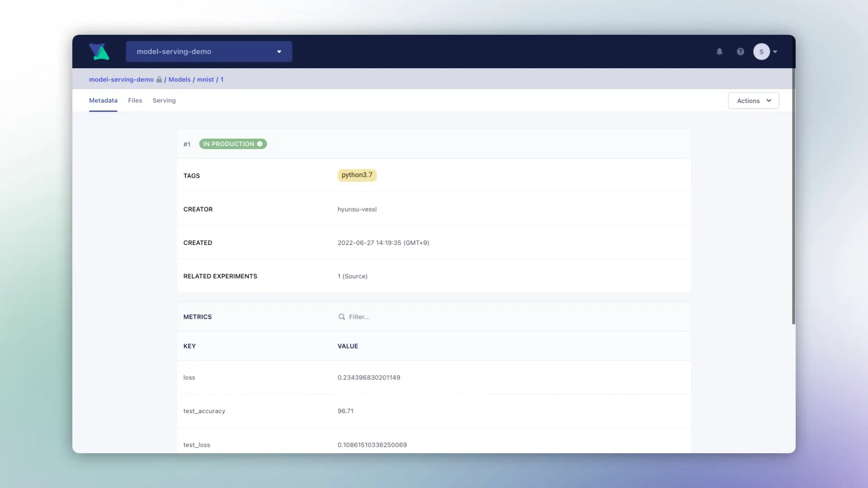The image size is (868, 488).
Task: Click the VESSL logo icon
Action: pos(99,52)
